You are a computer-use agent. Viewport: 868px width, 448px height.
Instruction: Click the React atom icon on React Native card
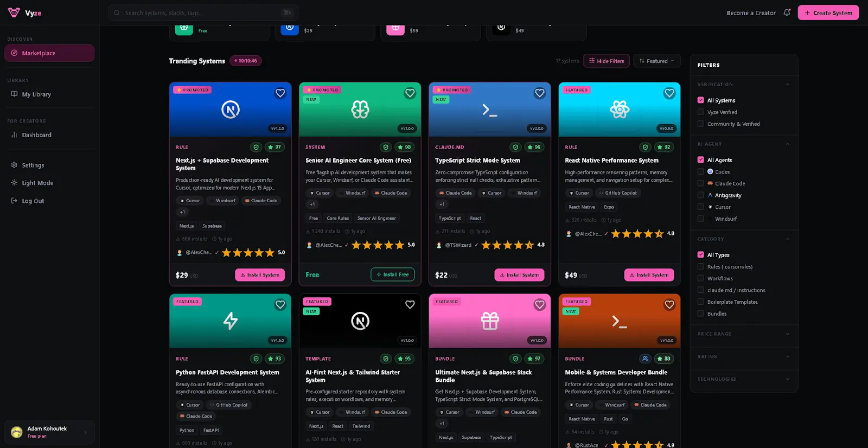[620, 110]
